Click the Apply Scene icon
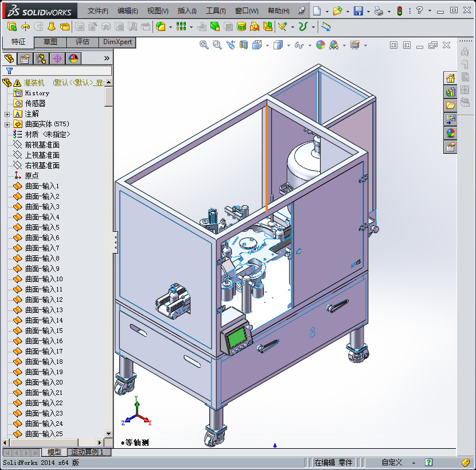Screen dimensions: 476x470 (334, 45)
